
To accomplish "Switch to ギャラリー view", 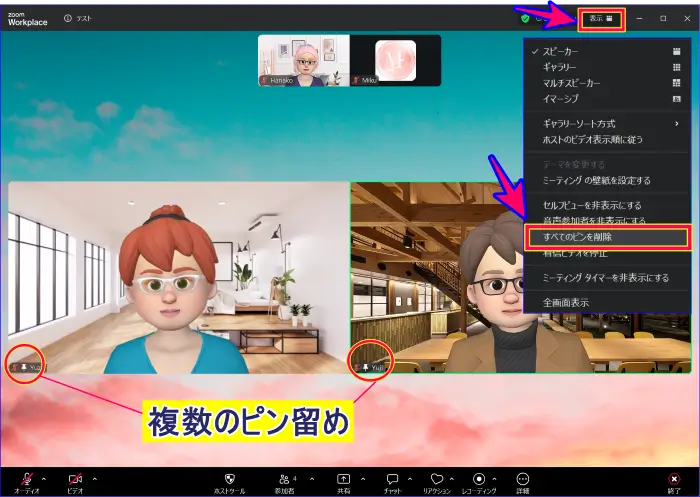I will click(560, 67).
